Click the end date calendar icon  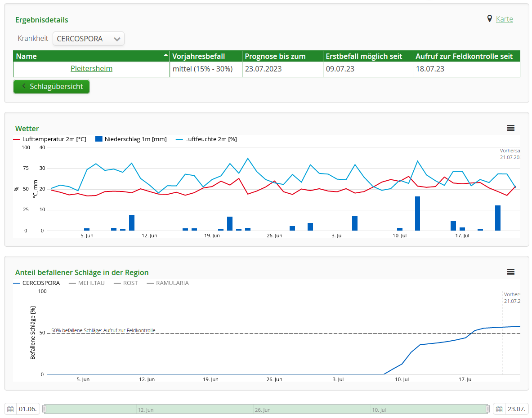coord(499,409)
